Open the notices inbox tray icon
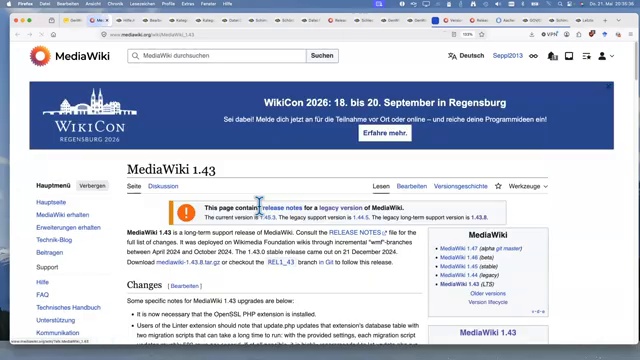The height and width of the screenshot is (360, 640). click(569, 56)
